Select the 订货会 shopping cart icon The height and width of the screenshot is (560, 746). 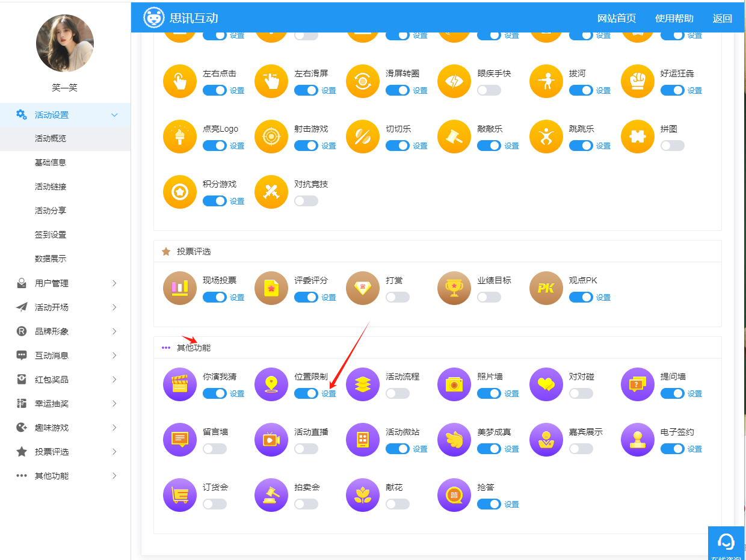[x=180, y=495]
